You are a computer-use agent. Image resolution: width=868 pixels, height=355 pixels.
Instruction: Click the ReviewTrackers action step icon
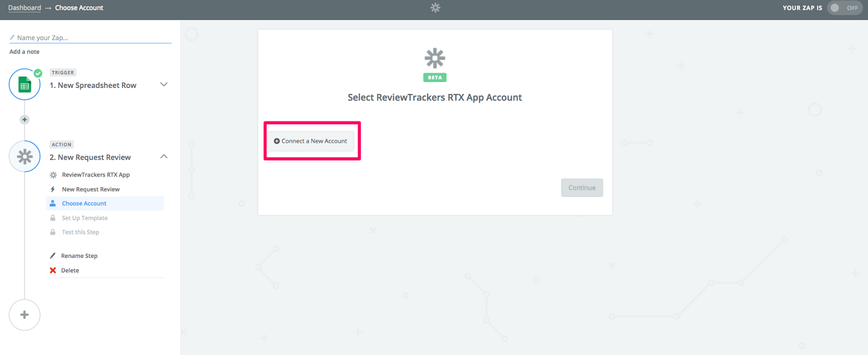click(x=24, y=156)
